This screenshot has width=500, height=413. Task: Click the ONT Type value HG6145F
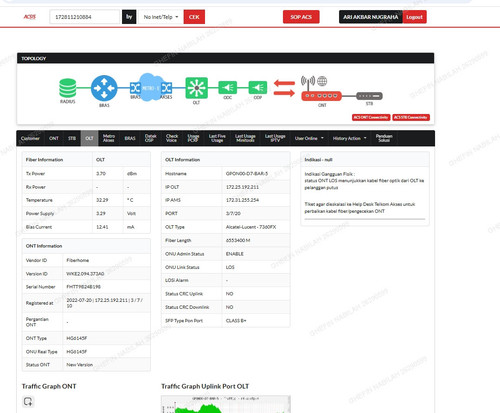pyautogui.click(x=77, y=338)
